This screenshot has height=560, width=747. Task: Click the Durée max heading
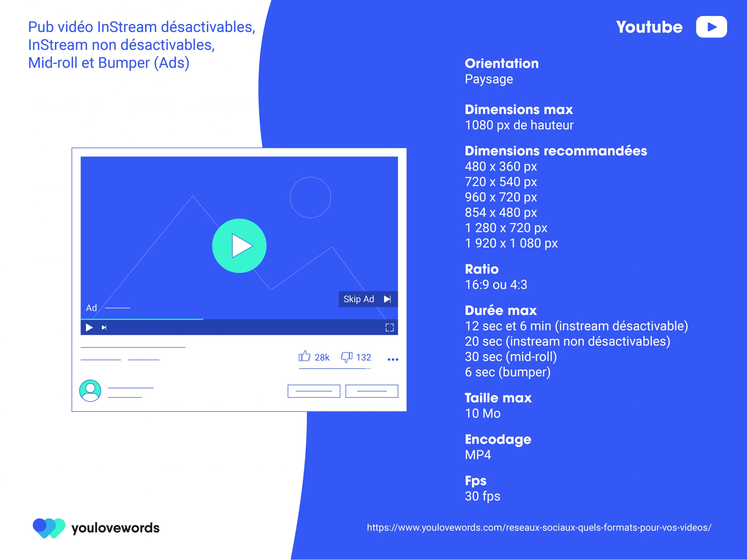point(500,310)
